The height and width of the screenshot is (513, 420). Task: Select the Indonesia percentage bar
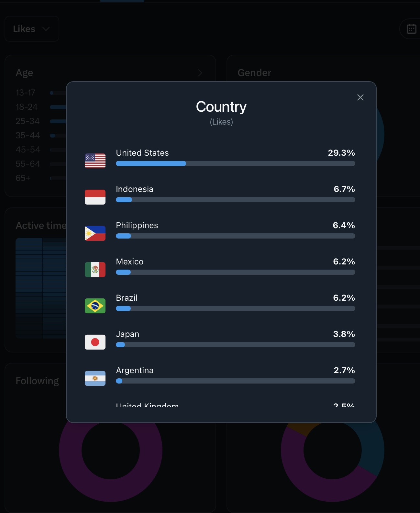coord(236,200)
